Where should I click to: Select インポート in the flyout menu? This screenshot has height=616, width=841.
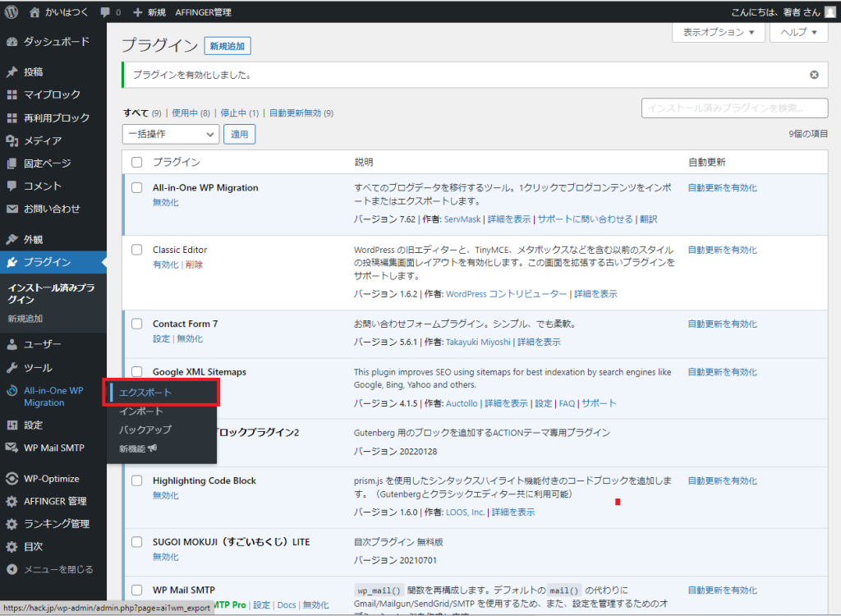pos(141,411)
